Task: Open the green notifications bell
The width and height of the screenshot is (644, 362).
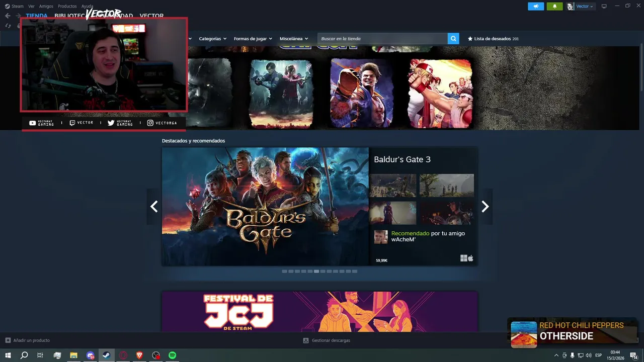Action: [554, 7]
